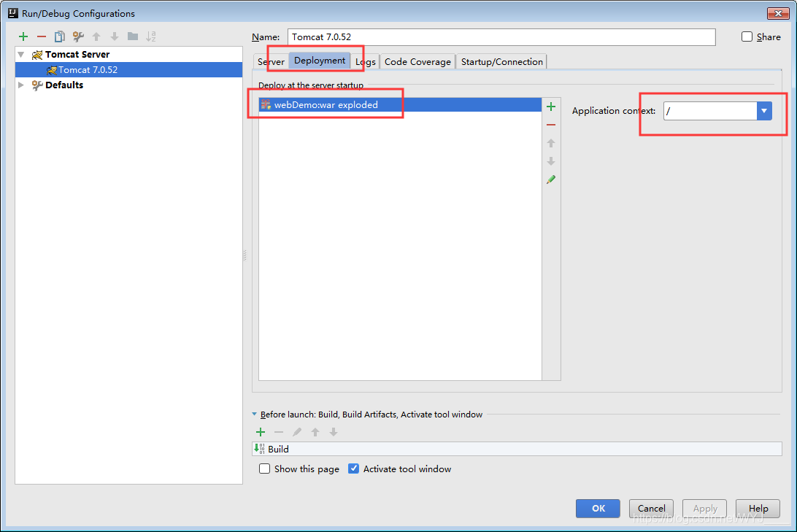Screen dimensions: 797x532
Task: Open the Startup/Connection tab
Action: pos(501,61)
